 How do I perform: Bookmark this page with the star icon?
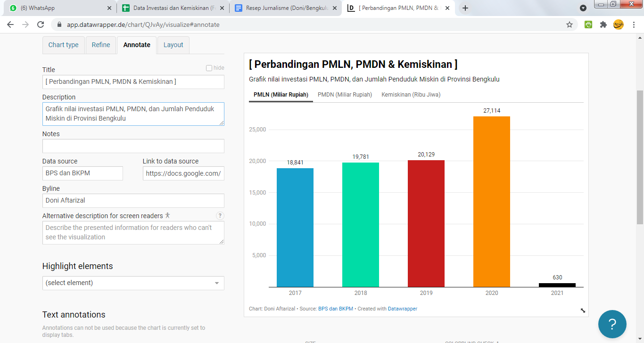pyautogui.click(x=570, y=24)
